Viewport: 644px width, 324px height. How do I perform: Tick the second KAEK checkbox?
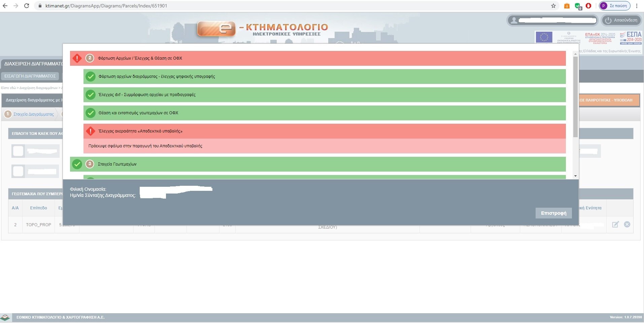[18, 171]
